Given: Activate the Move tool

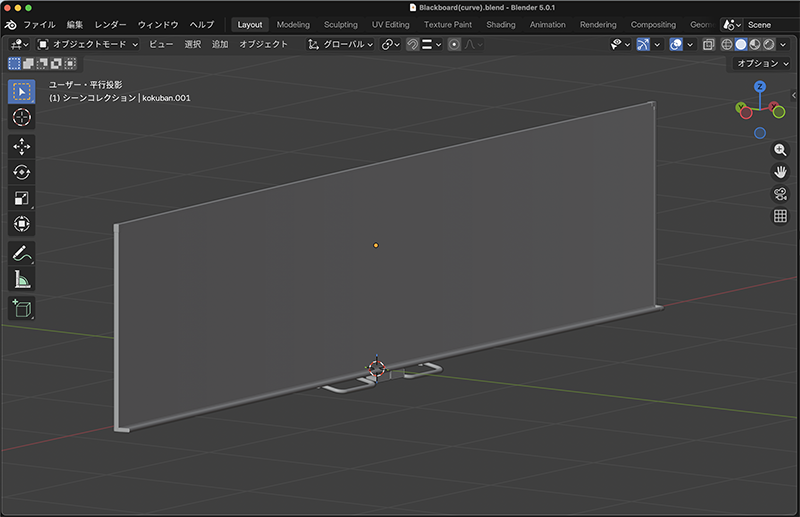Looking at the screenshot, I should (21, 146).
